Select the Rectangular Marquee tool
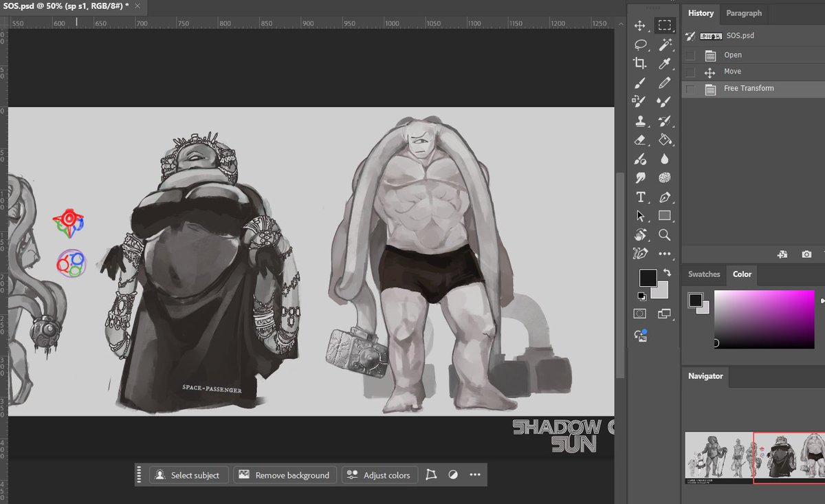Image resolution: width=825 pixels, height=504 pixels. (x=664, y=26)
